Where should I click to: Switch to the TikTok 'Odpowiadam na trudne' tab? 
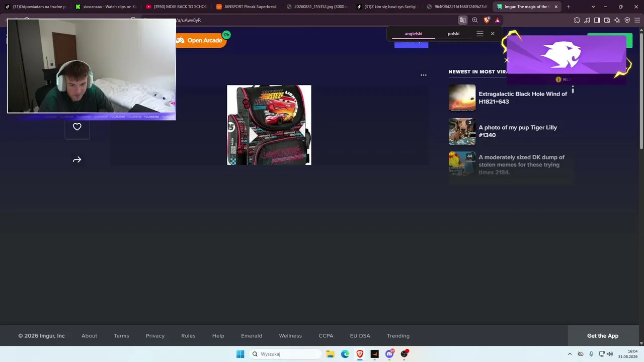tap(36, 7)
